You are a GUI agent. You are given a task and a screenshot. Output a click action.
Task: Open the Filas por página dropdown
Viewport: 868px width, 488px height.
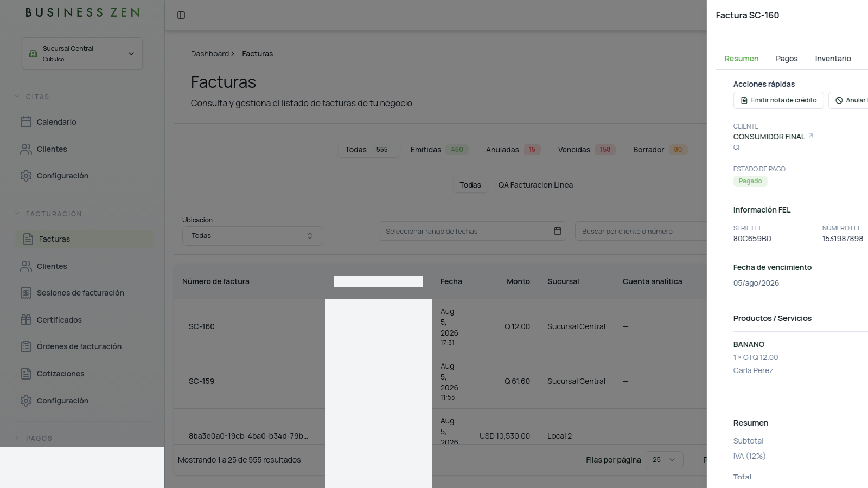[664, 460]
